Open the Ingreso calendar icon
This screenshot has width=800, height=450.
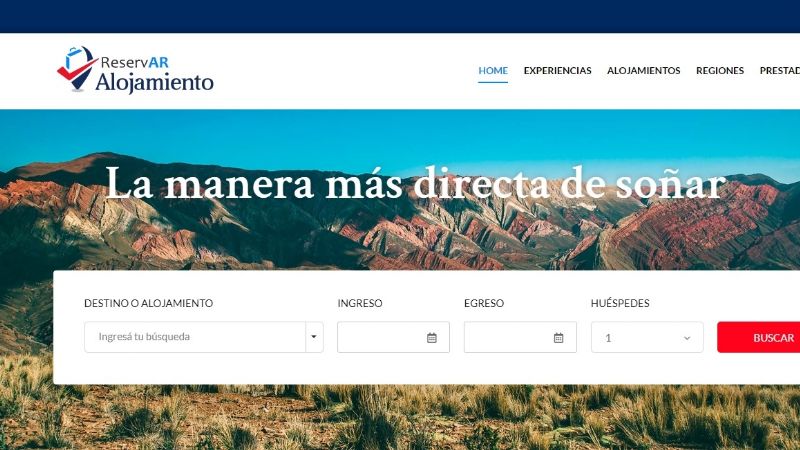tap(432, 338)
